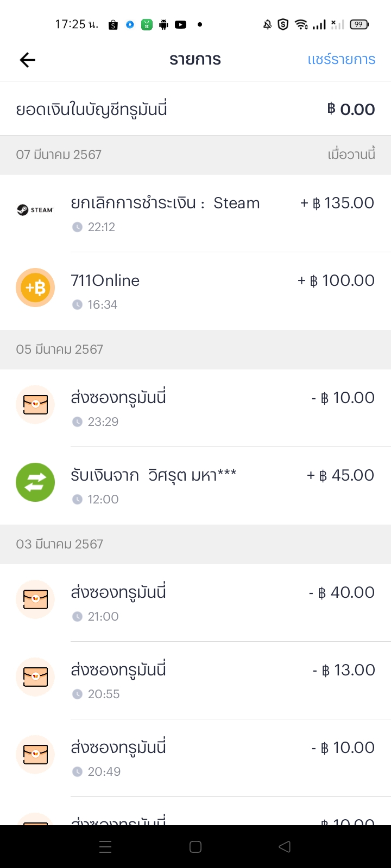Tap the orange +B top-up icon

pos(35,288)
